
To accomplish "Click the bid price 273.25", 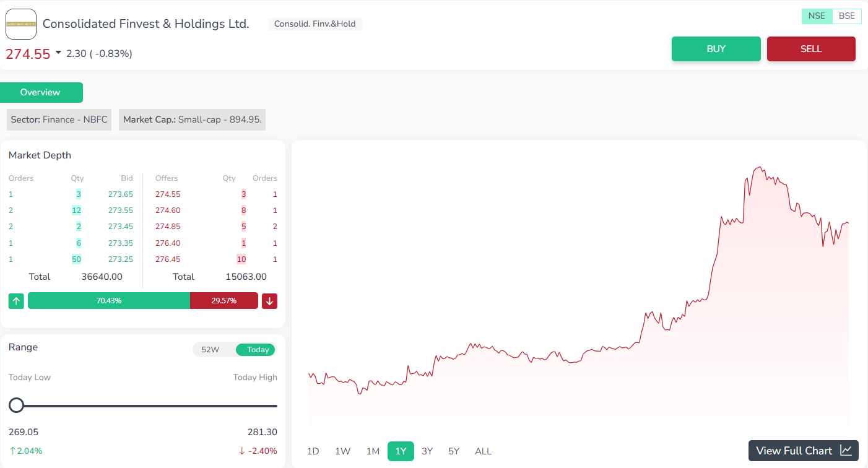I will pos(120,259).
